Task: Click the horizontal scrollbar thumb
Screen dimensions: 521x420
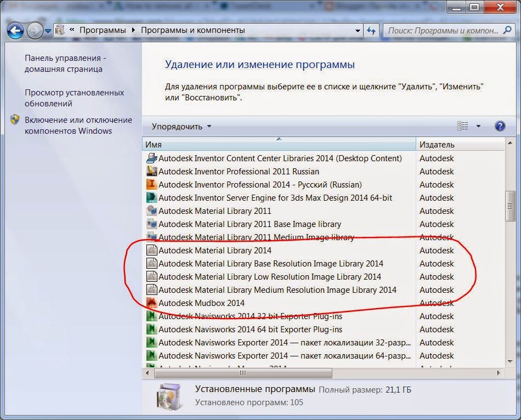Action: point(243,373)
